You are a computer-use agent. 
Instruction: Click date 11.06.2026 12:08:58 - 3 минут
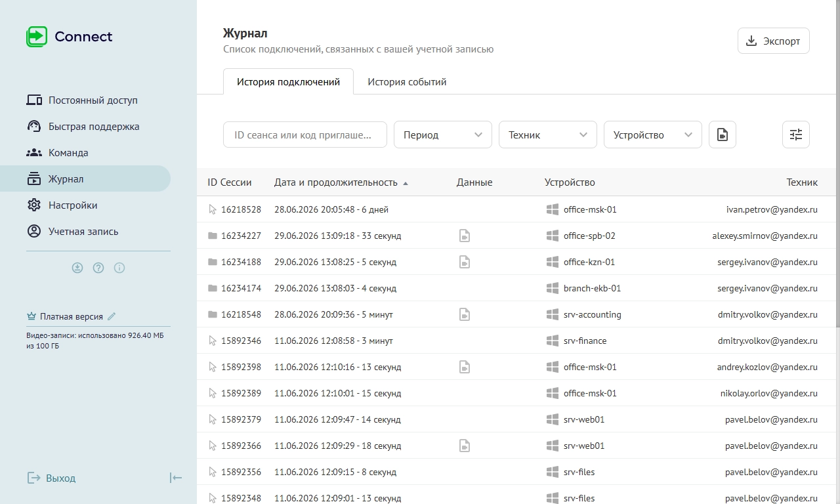pos(333,341)
